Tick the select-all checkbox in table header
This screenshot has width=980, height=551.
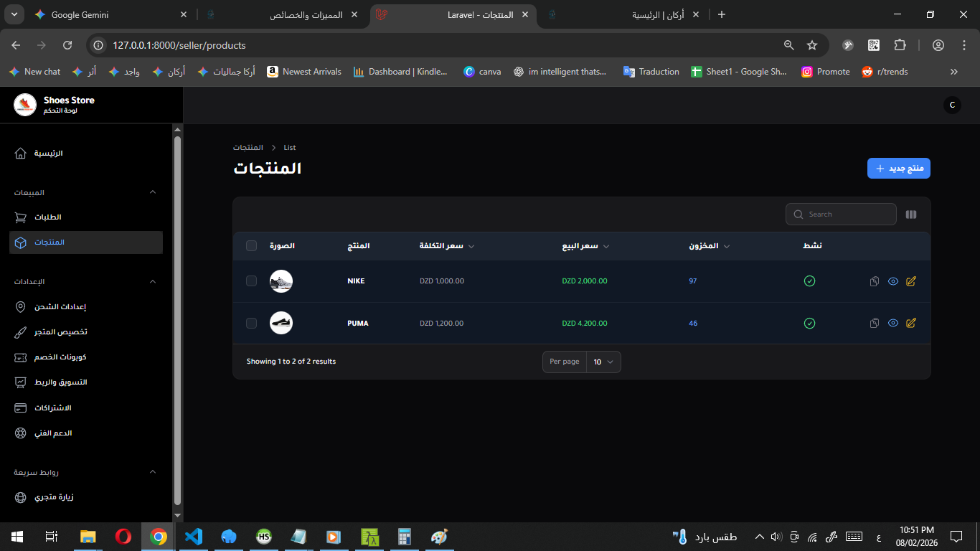pyautogui.click(x=251, y=246)
